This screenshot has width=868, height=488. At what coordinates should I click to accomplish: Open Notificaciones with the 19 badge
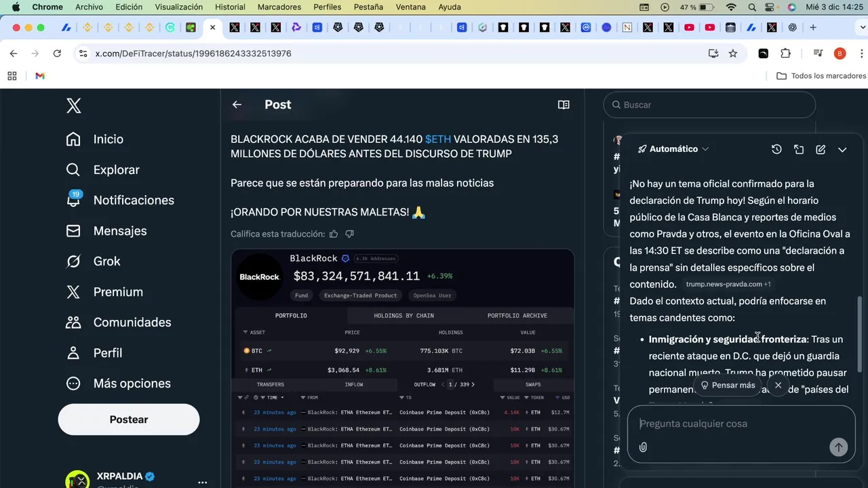120,200
